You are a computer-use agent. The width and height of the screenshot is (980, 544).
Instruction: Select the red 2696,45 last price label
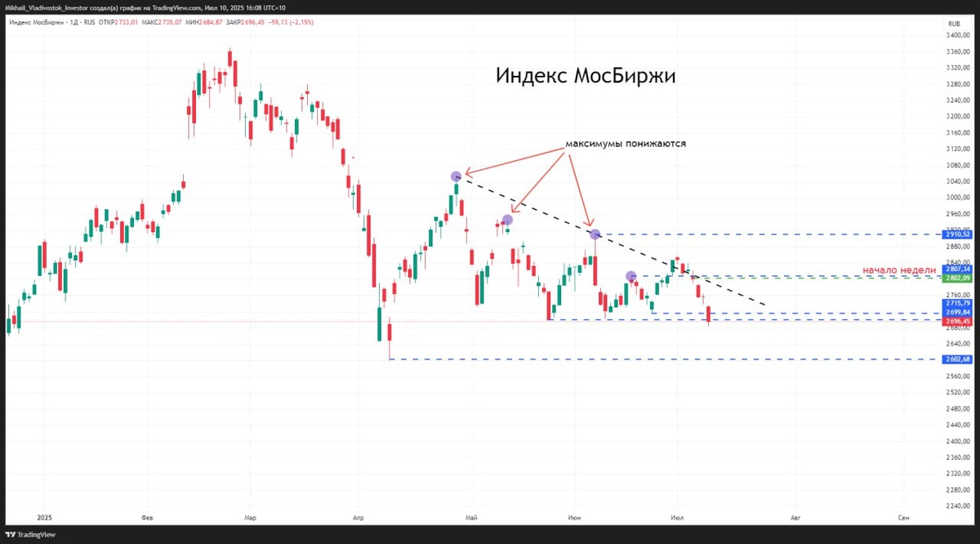(x=956, y=322)
